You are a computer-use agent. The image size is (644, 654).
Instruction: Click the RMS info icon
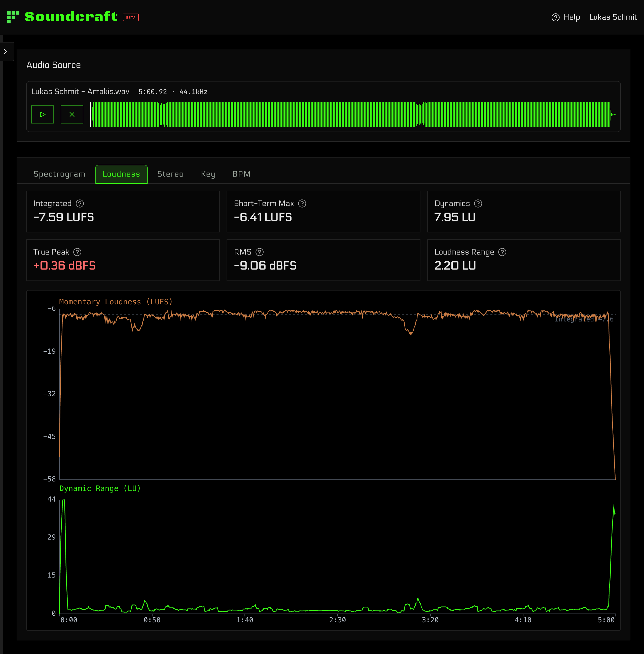click(259, 252)
